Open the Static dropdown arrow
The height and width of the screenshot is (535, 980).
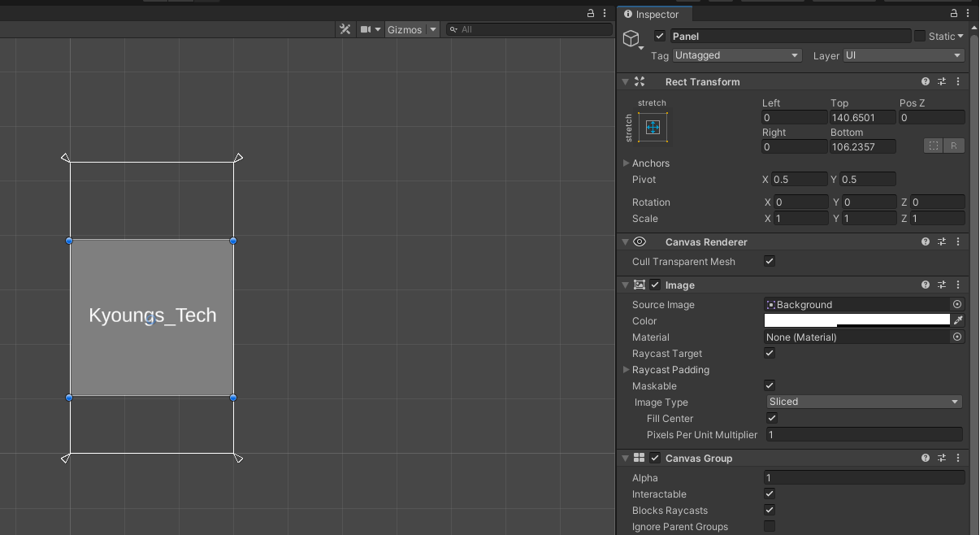point(960,36)
